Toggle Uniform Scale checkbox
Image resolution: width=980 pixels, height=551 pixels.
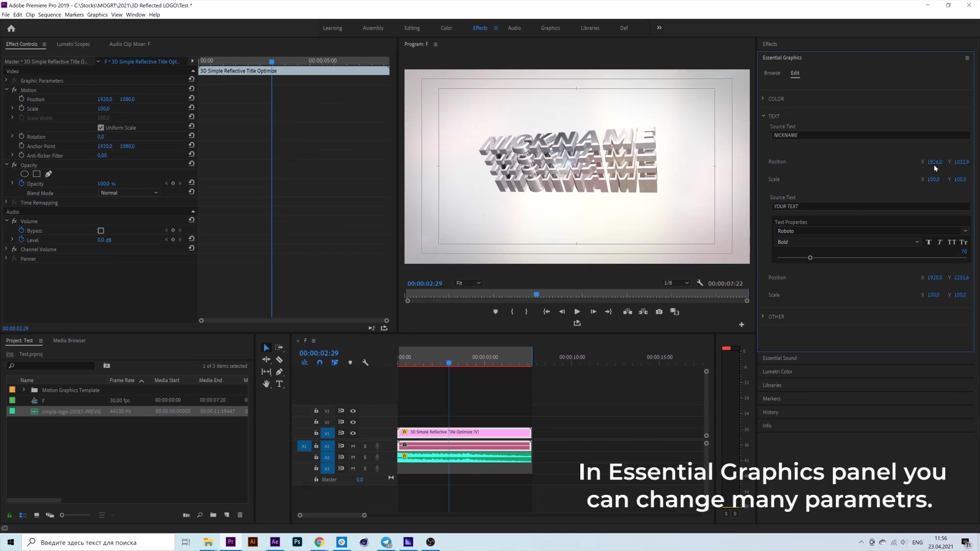click(101, 128)
